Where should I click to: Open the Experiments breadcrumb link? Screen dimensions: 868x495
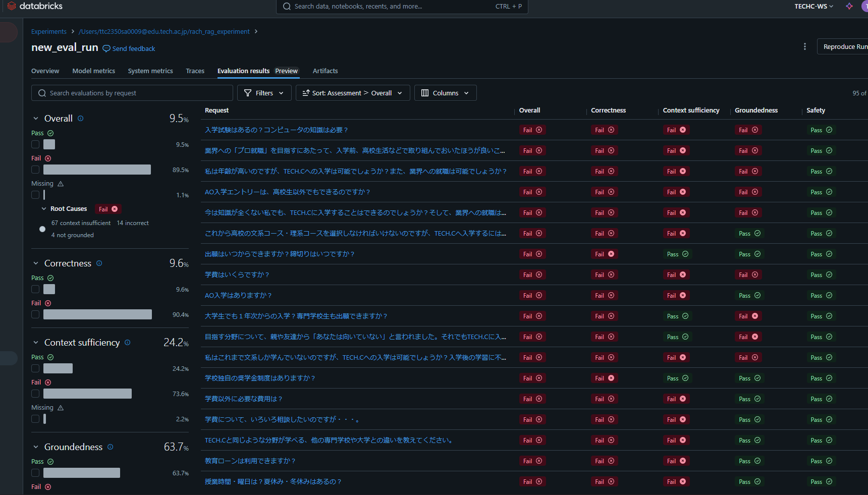[x=48, y=31]
